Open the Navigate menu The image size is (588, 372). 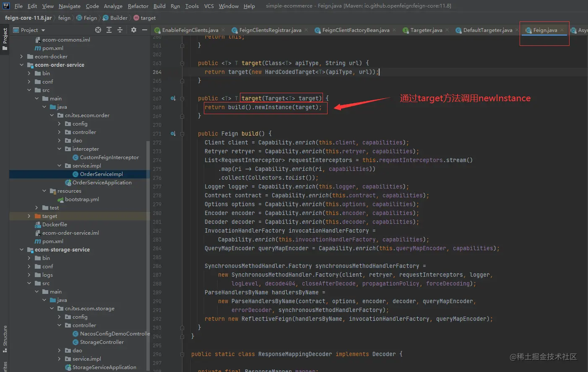(x=70, y=6)
